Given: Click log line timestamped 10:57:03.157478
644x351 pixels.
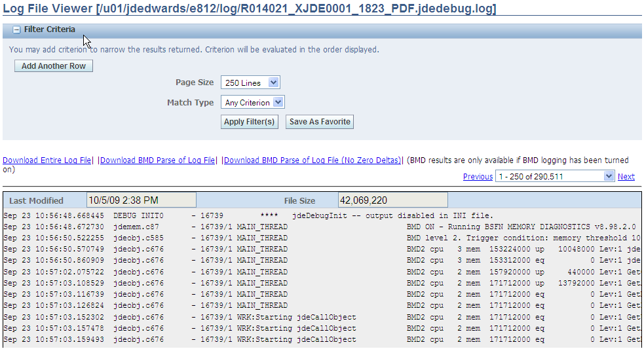Looking at the screenshot, I should click(x=322, y=328).
